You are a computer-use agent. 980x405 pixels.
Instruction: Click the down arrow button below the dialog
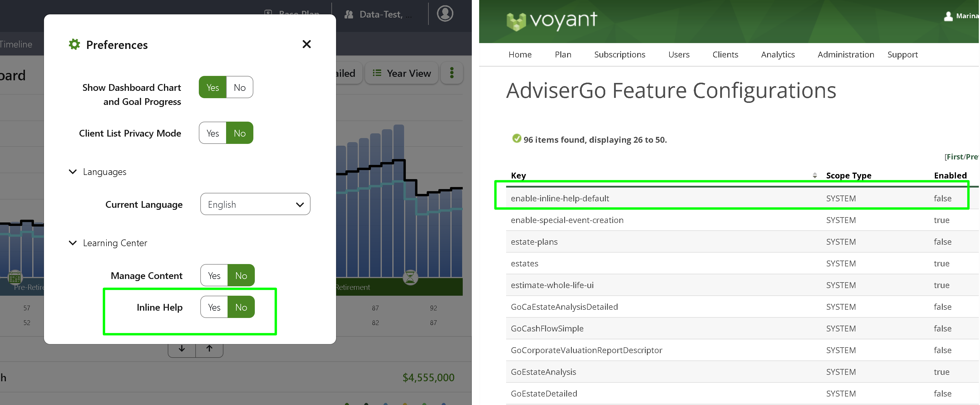point(182,348)
